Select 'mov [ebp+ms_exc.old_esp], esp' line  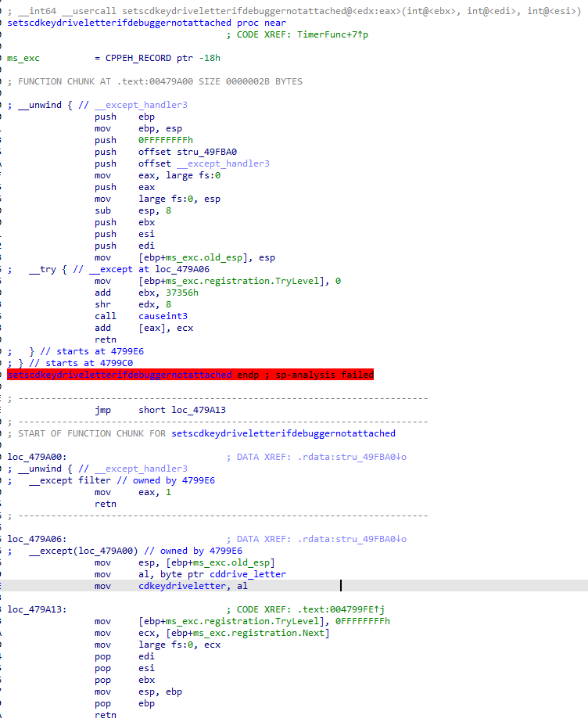click(185, 257)
